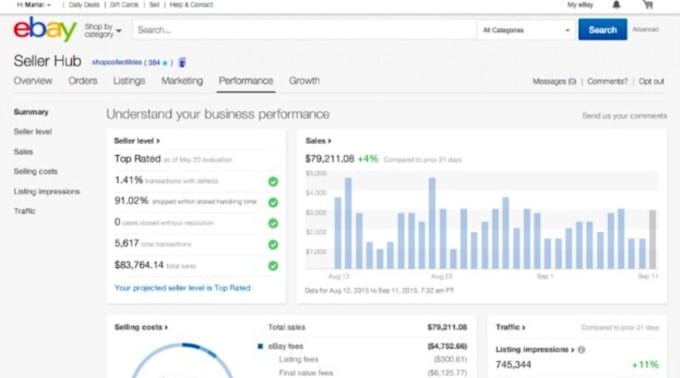680x378 pixels.
Task: Open the shopping cart icon
Action: [648, 5]
